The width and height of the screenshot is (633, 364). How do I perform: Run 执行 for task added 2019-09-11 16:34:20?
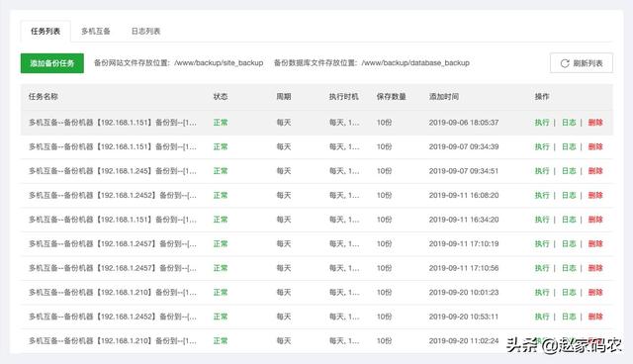pyautogui.click(x=542, y=220)
